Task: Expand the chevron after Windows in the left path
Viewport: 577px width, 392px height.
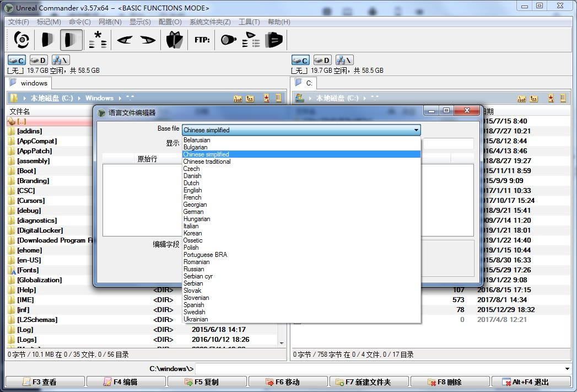Action: click(x=120, y=98)
